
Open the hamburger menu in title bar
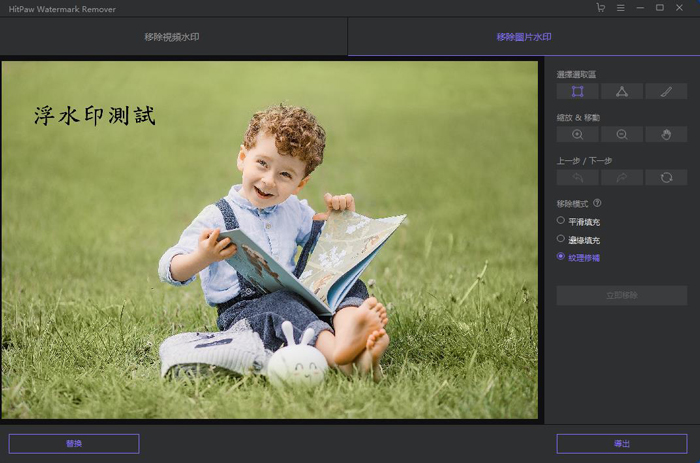(x=621, y=8)
